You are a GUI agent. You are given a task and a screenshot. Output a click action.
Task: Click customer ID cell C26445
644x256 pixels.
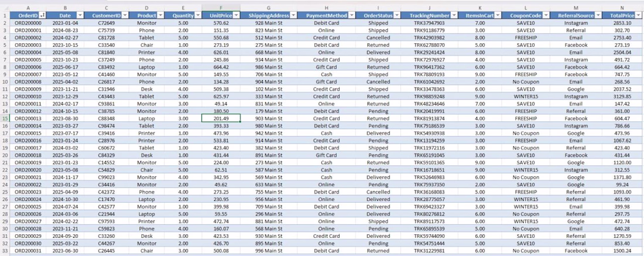pyautogui.click(x=107, y=251)
